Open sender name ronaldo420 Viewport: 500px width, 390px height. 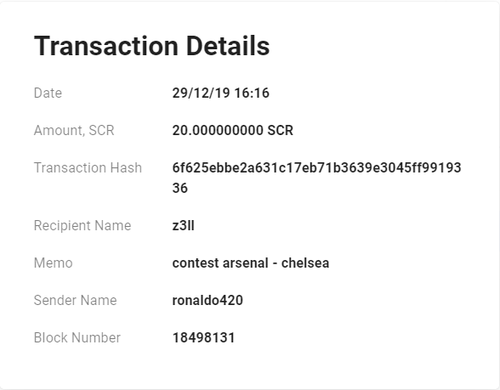click(208, 300)
